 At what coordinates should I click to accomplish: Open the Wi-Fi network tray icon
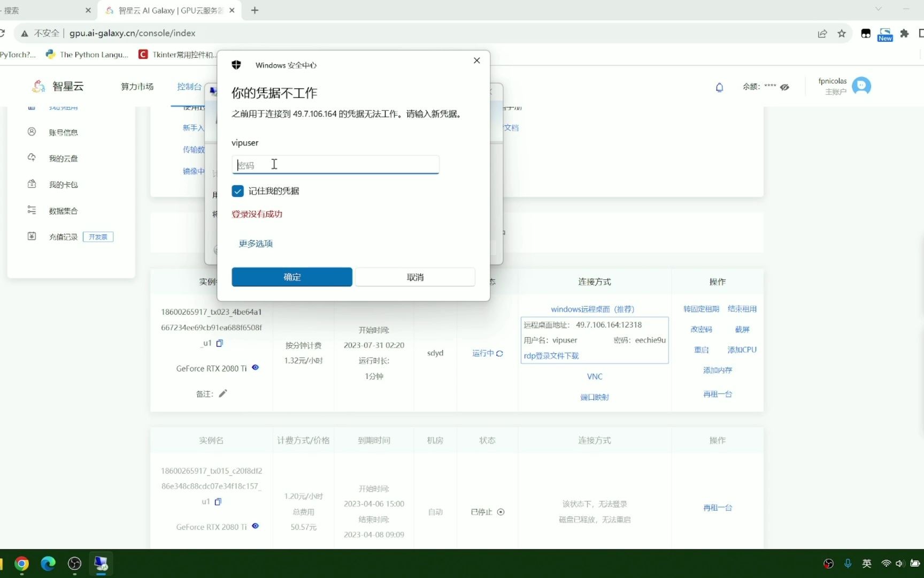(x=886, y=564)
